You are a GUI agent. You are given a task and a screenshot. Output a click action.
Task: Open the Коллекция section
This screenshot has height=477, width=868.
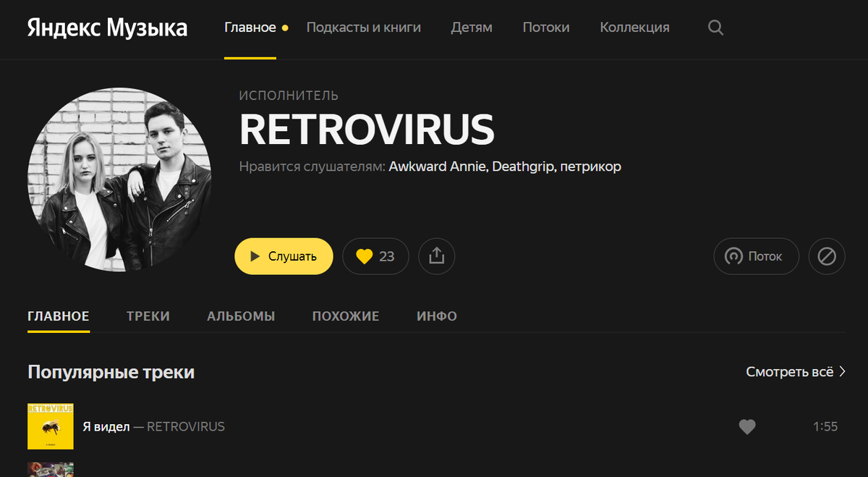tap(634, 28)
